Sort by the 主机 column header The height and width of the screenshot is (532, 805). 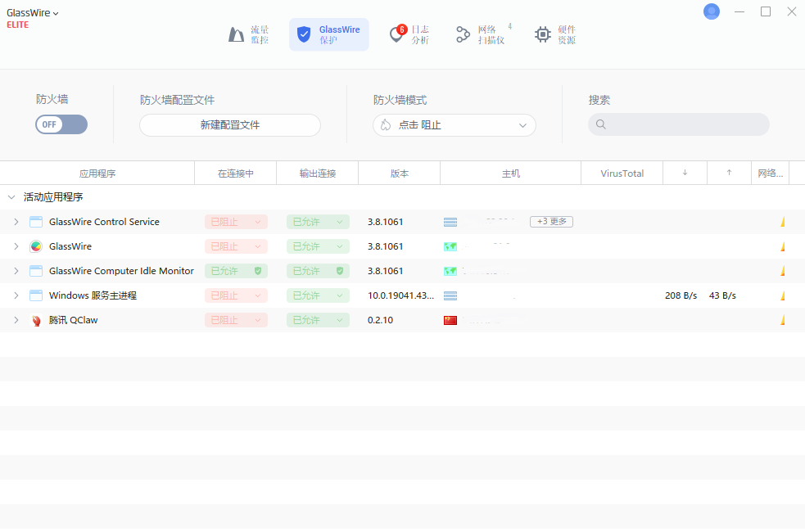[x=511, y=174]
